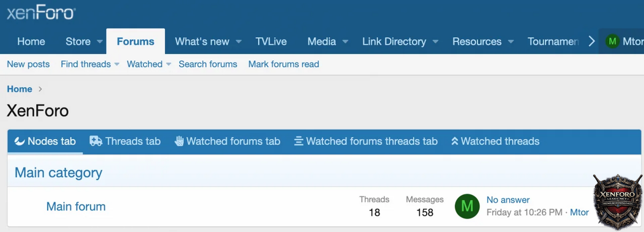Go to TVLive in navigation
The image size is (644, 232).
coord(271,41)
